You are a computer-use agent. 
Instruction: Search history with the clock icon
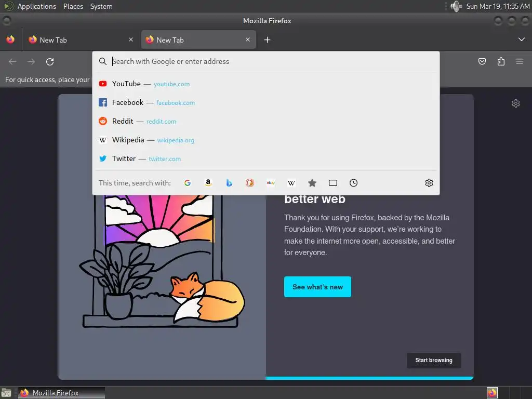click(353, 183)
